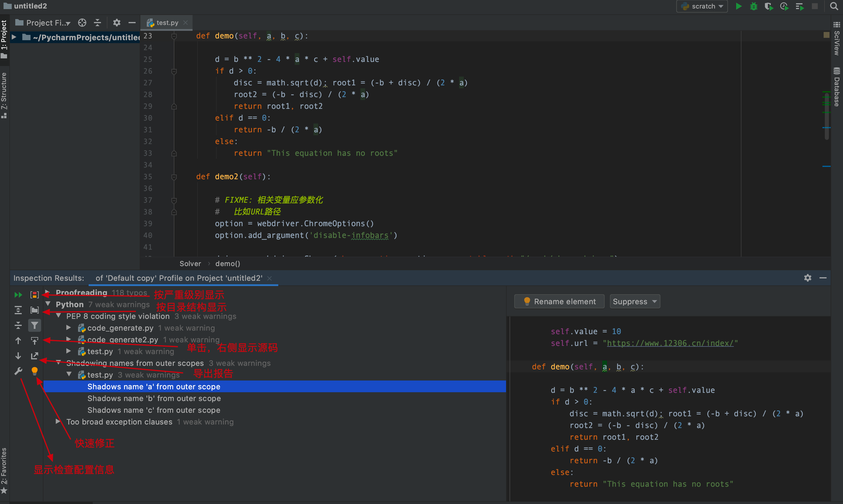Click the green marks on error stripe
Image resolution: width=843 pixels, height=504 pixels.
(x=826, y=102)
